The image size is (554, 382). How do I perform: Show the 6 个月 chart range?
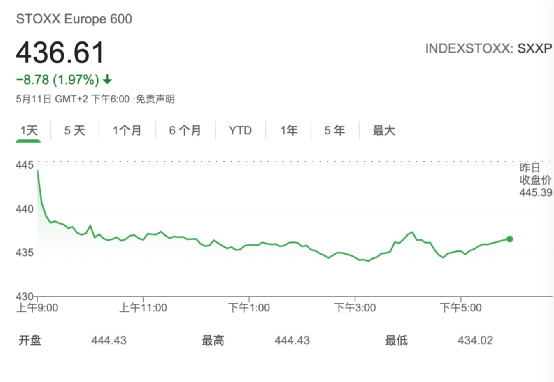coord(185,131)
